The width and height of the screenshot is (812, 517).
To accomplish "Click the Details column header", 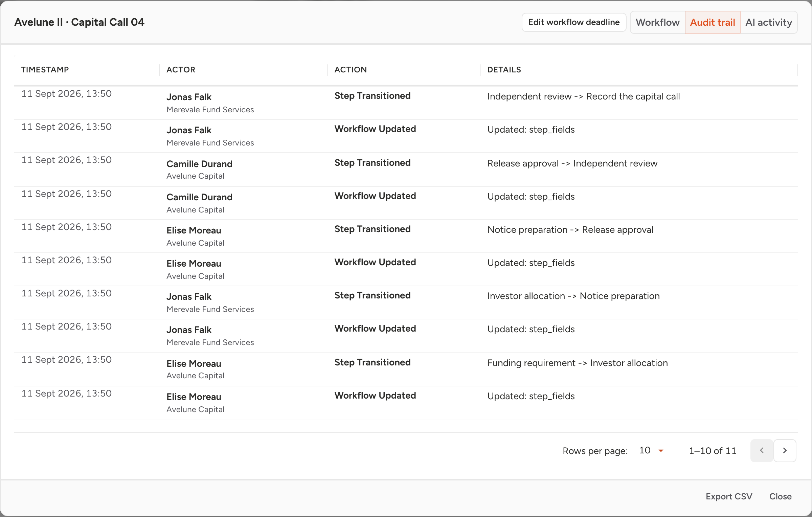I will point(504,70).
